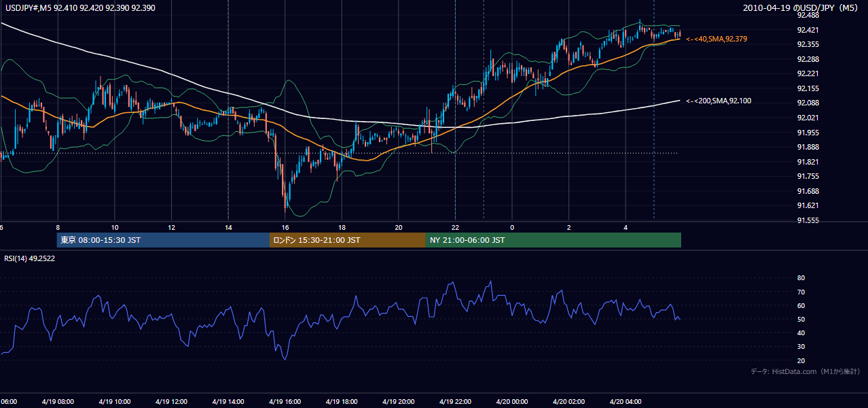The image size is (868, 408).
Task: Click hour label 22 under price chart
Action: click(x=455, y=228)
